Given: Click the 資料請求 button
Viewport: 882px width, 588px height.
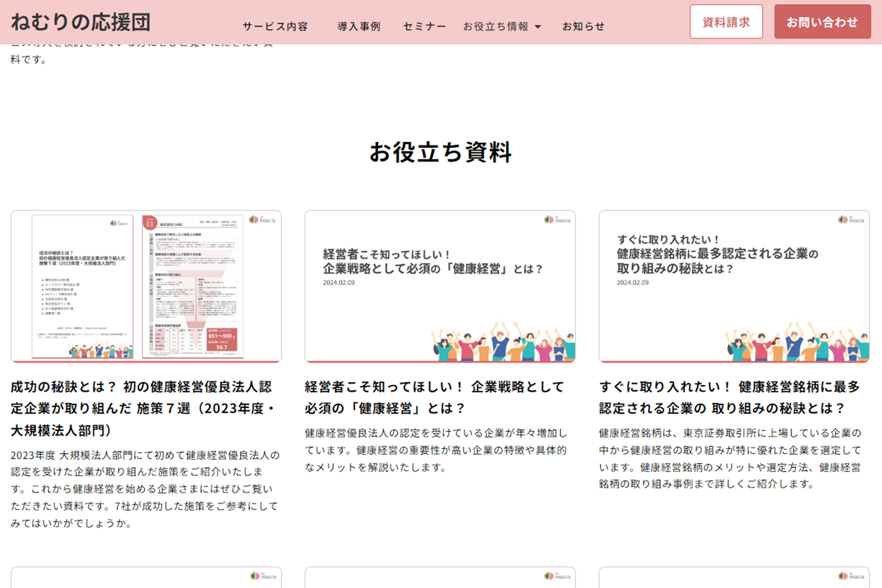Looking at the screenshot, I should [x=726, y=22].
